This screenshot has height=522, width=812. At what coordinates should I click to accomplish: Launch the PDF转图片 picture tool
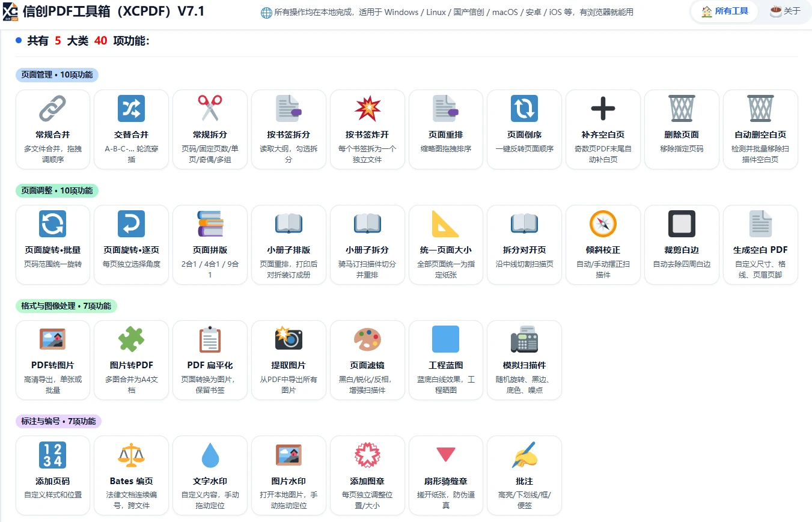[x=53, y=360]
